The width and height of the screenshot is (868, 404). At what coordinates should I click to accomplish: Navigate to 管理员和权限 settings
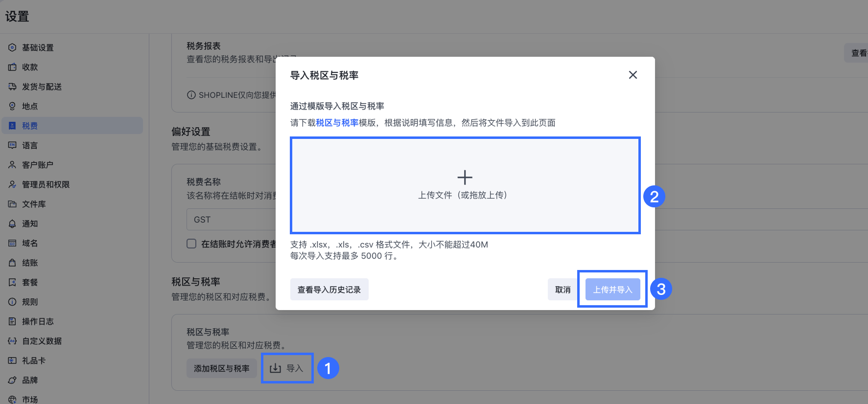click(72, 184)
